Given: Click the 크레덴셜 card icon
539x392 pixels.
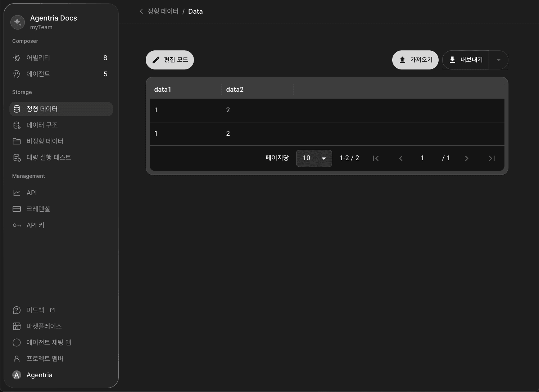Looking at the screenshot, I should [17, 209].
